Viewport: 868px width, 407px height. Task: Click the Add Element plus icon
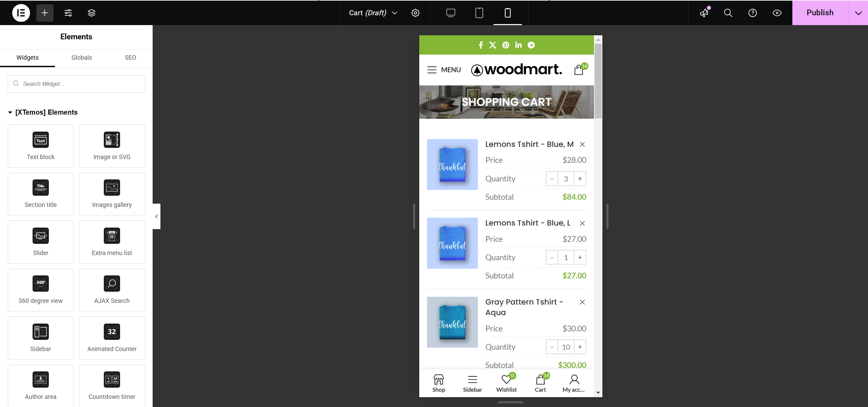pyautogui.click(x=45, y=13)
